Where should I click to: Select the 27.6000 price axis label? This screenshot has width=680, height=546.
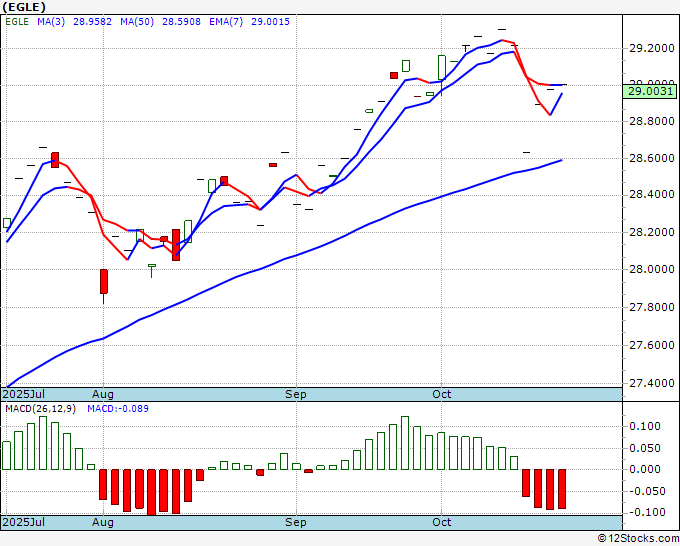(652, 345)
